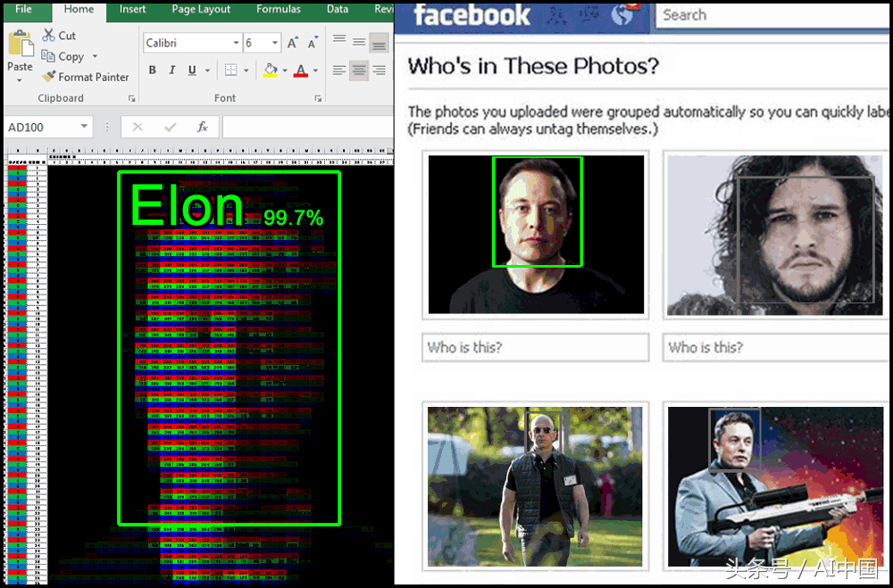Expand the Borders dropdown arrow
Screen dimensions: 893x588
click(246, 71)
